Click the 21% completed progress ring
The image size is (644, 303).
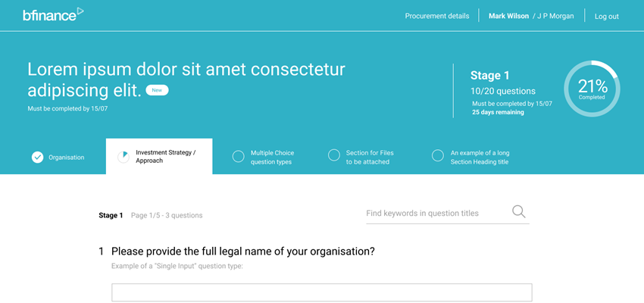point(592,89)
